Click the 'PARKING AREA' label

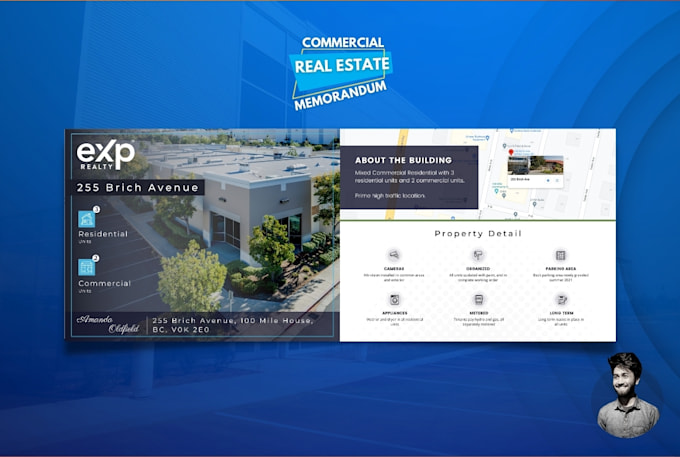tap(561, 269)
